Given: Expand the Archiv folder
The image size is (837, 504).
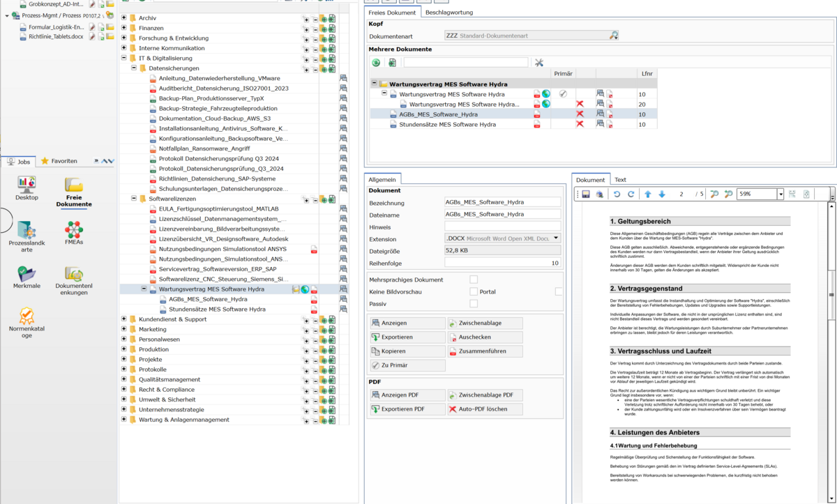Looking at the screenshot, I should (x=124, y=18).
